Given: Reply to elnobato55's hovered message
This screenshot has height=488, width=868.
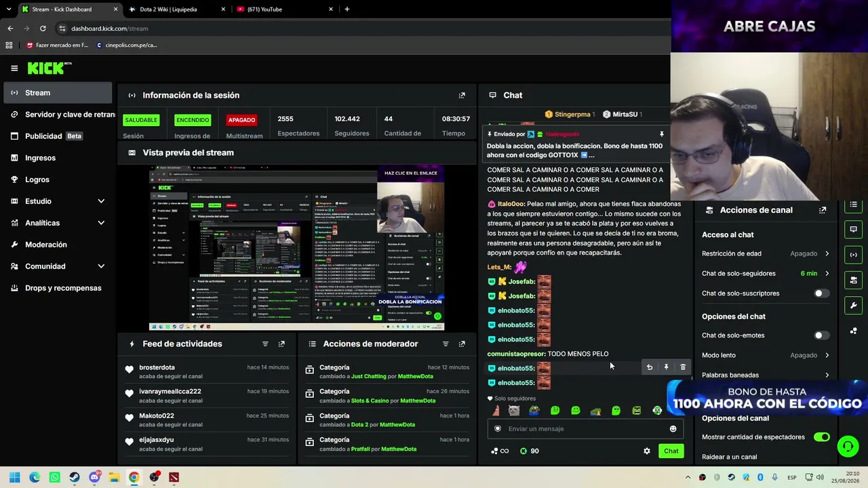Looking at the screenshot, I should click(x=650, y=367).
